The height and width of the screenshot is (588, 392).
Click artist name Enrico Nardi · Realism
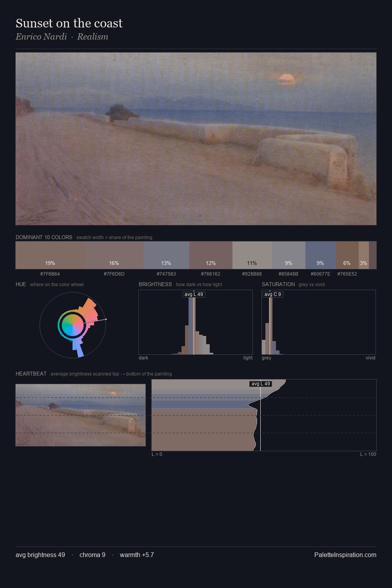click(62, 36)
